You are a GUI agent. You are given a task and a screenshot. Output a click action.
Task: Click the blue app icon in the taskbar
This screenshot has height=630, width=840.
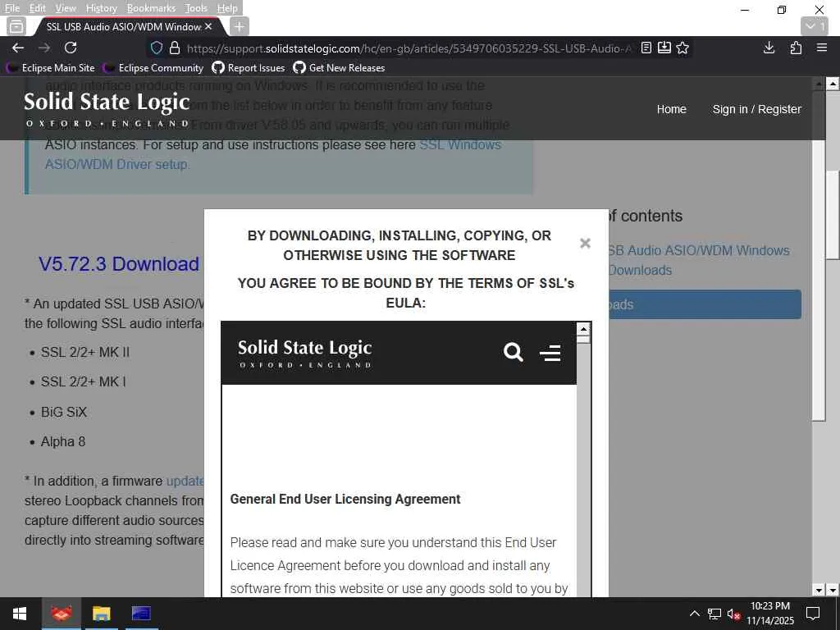[x=141, y=614]
